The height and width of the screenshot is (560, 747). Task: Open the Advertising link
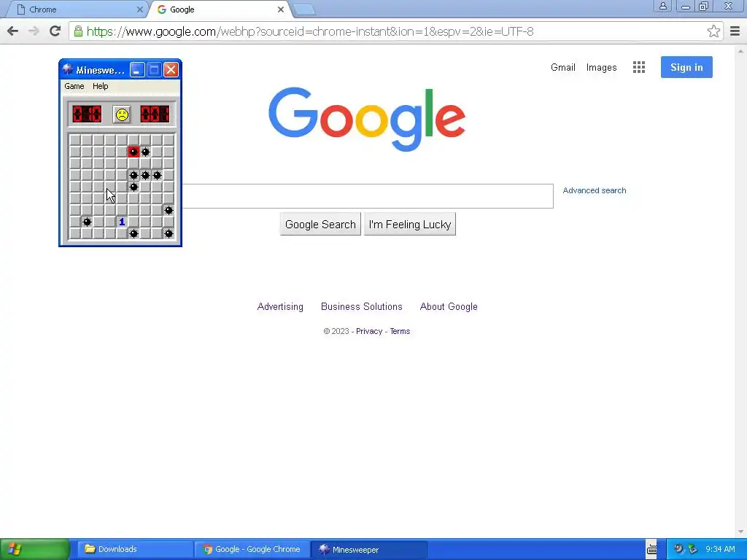coord(280,307)
